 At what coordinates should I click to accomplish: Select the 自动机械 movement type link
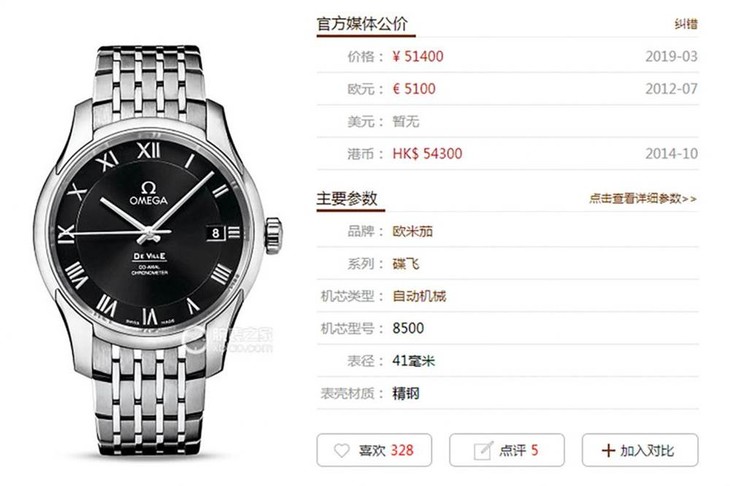click(x=419, y=296)
